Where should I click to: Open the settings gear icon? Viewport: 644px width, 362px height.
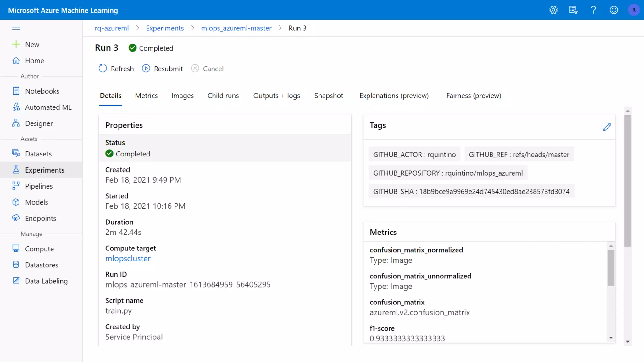tap(553, 10)
